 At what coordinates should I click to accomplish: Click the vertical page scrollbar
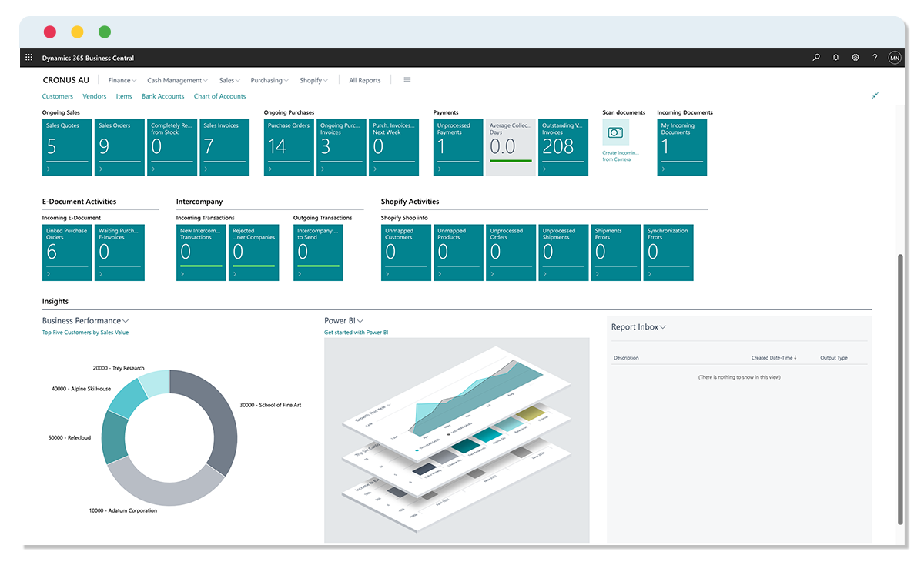pos(900,389)
